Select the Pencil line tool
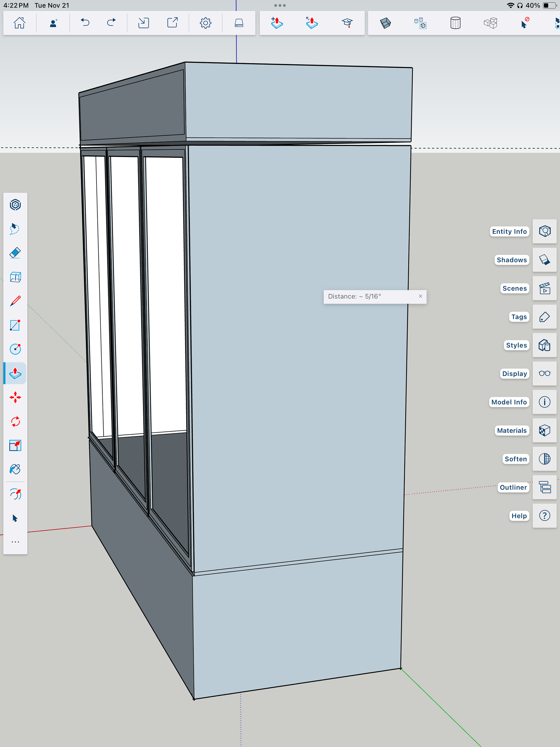 [x=15, y=301]
